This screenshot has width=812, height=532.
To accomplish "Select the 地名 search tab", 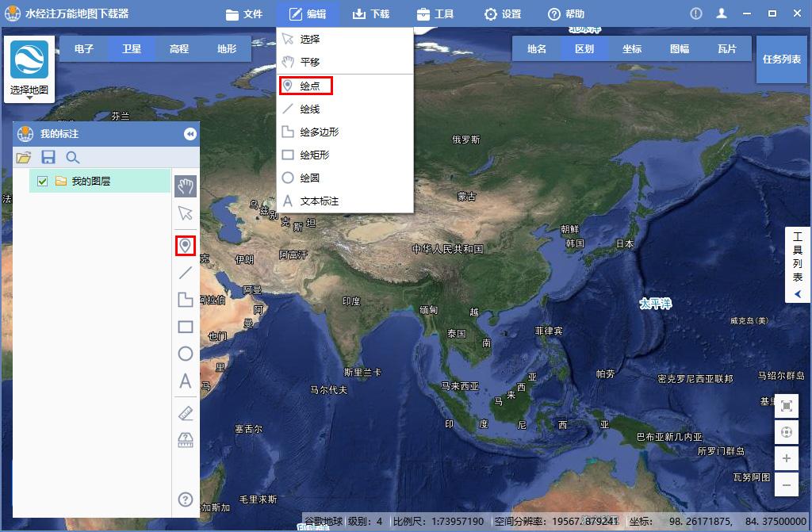I will [x=537, y=48].
